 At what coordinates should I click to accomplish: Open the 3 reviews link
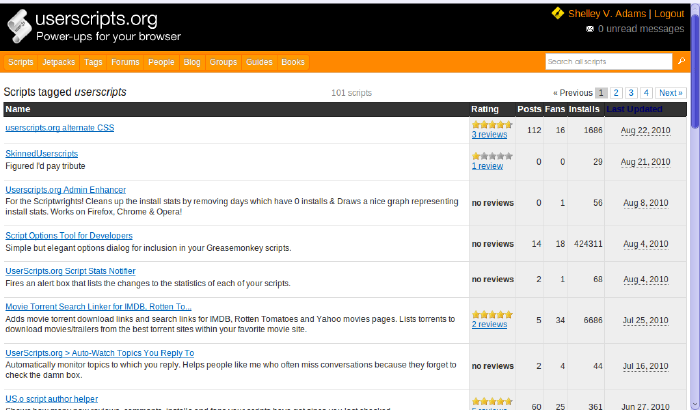489,134
